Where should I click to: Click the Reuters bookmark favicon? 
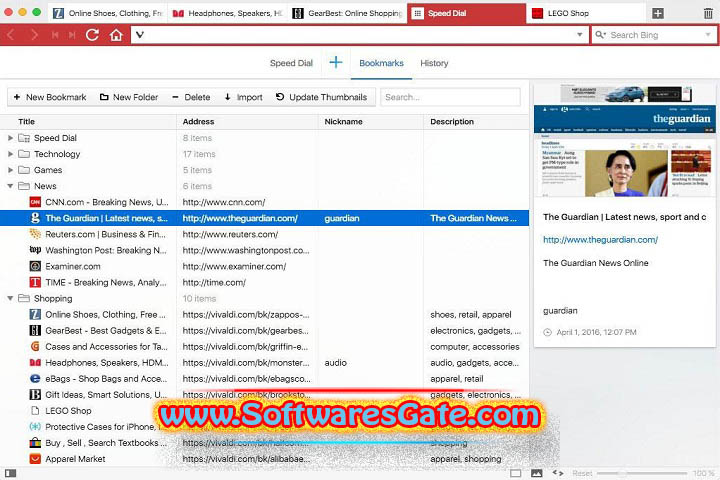35,234
